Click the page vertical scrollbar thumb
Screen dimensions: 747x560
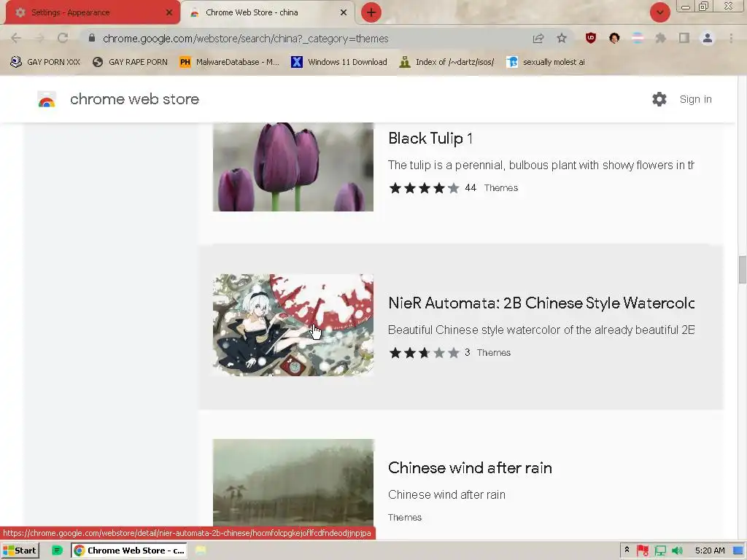pyautogui.click(x=742, y=270)
